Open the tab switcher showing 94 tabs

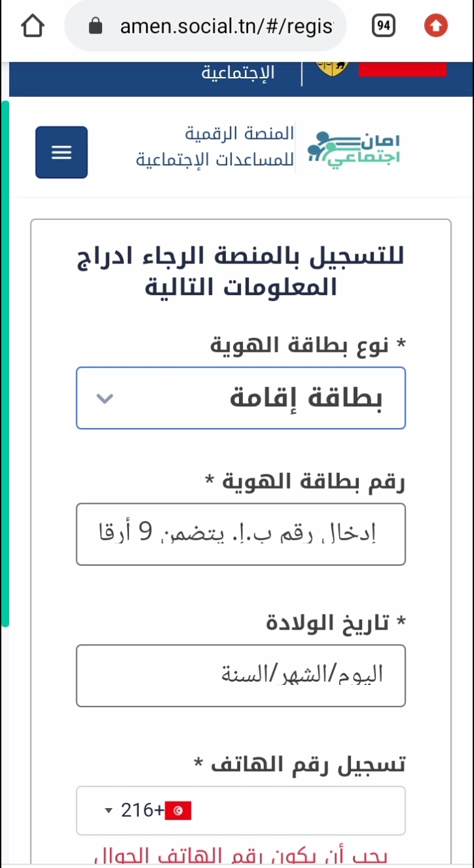[384, 26]
